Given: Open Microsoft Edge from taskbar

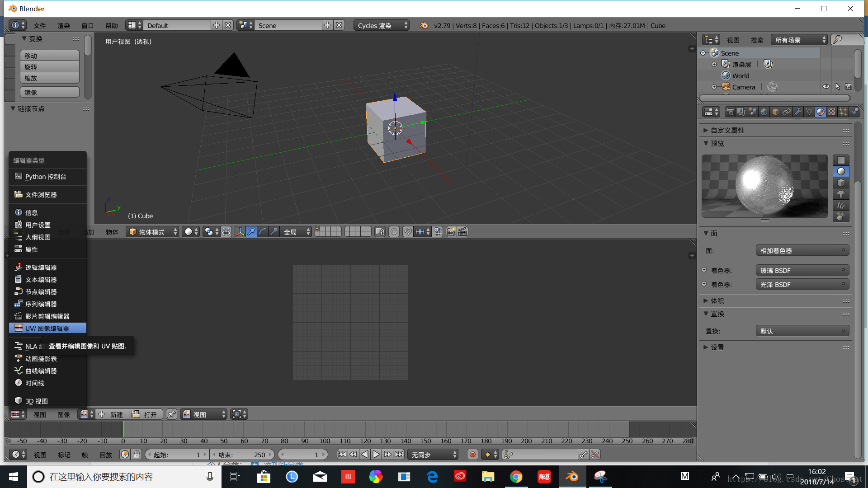Looking at the screenshot, I should 432,477.
